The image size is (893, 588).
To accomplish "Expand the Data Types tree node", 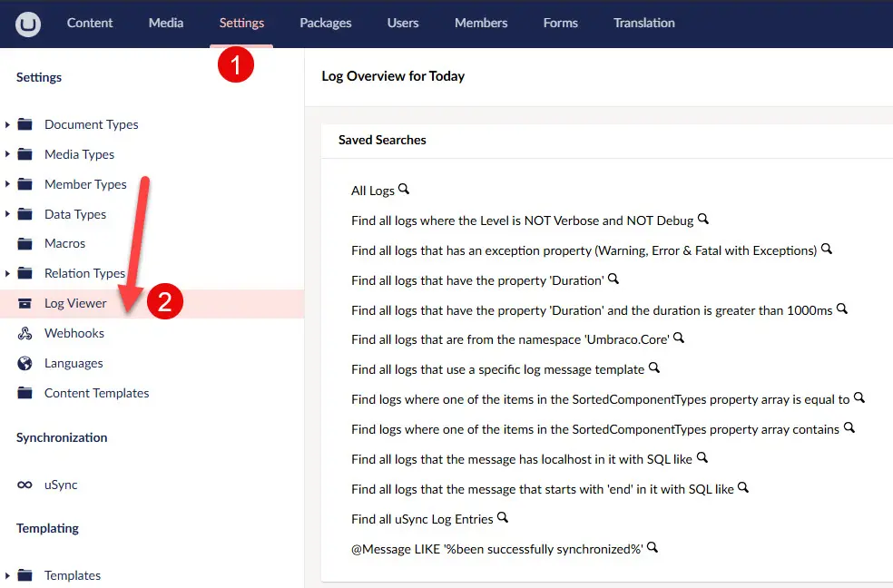I will [8, 214].
